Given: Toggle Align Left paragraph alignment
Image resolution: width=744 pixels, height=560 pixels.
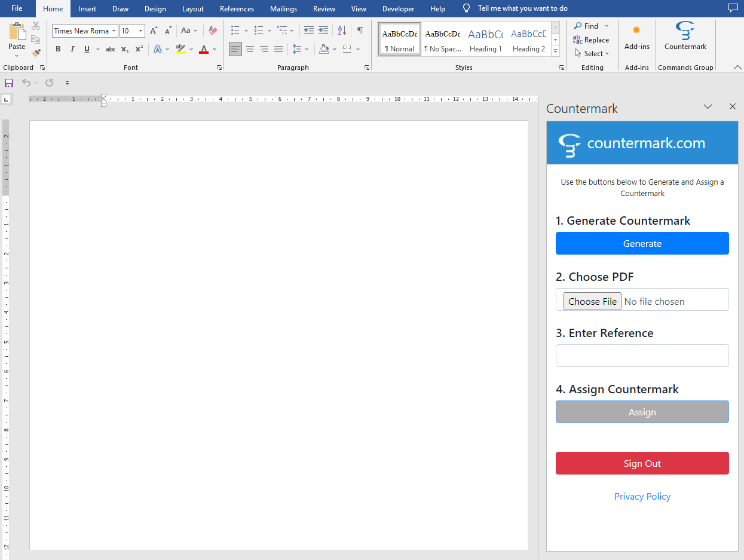Looking at the screenshot, I should click(235, 49).
